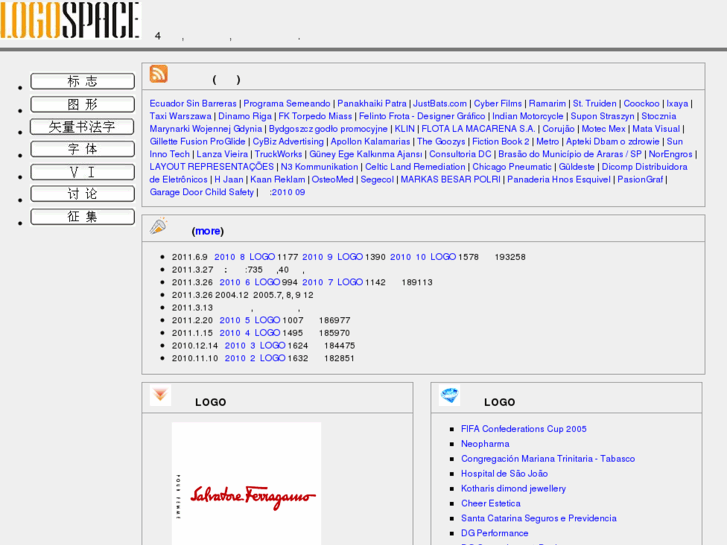Open the Panaderia Hnos Esquivel link

pos(559,180)
